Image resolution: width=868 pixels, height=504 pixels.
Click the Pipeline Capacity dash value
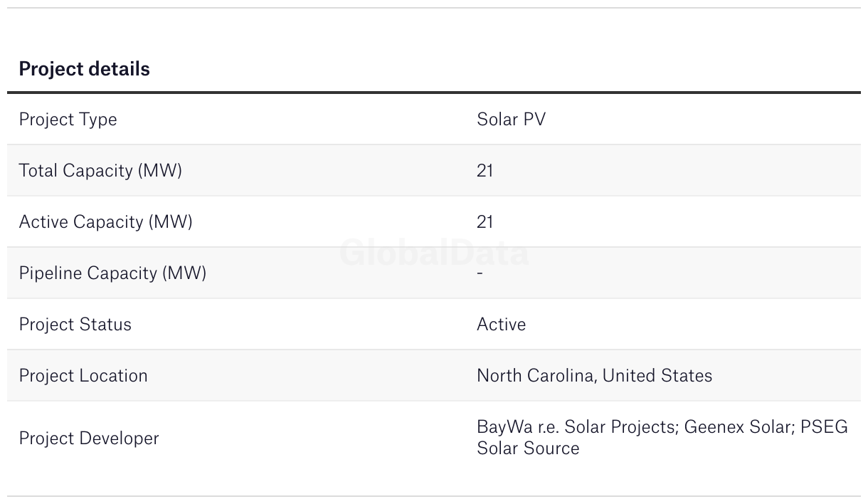click(x=480, y=273)
